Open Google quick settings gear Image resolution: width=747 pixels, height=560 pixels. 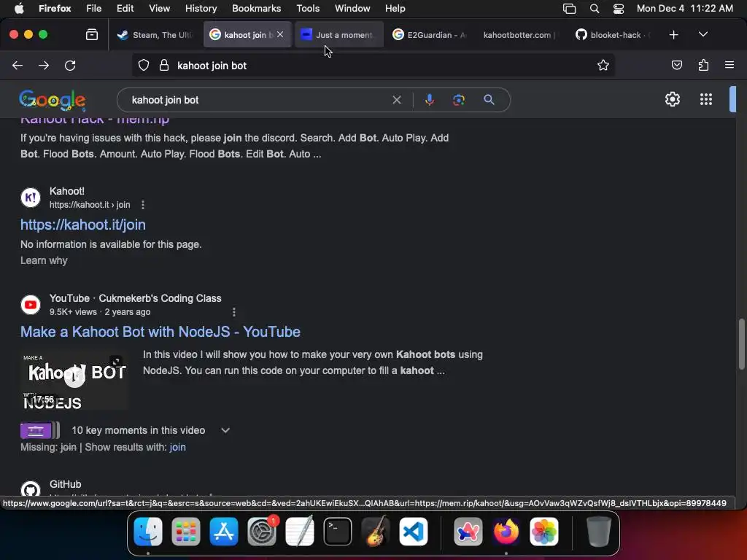[672, 99]
